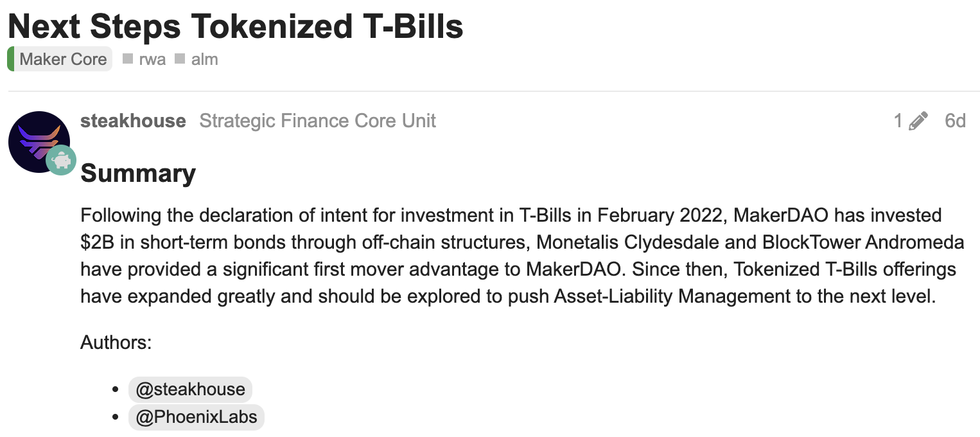
Task: Click the Next Steps Tokenized T-Bills title
Action: click(235, 27)
